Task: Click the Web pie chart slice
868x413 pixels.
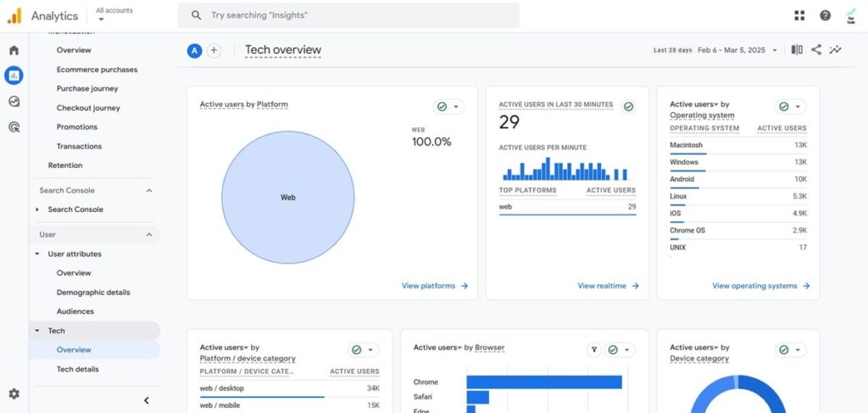Action: click(288, 197)
